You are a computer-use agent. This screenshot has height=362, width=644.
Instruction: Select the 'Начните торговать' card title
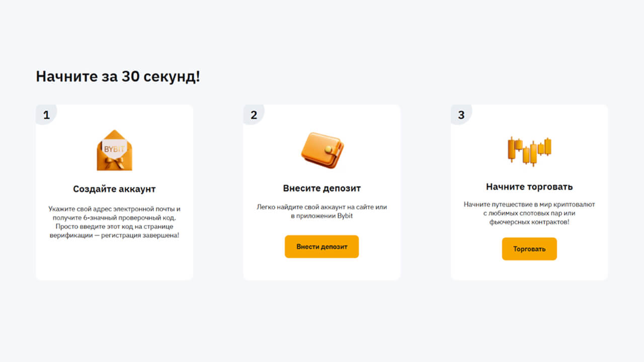529,187
